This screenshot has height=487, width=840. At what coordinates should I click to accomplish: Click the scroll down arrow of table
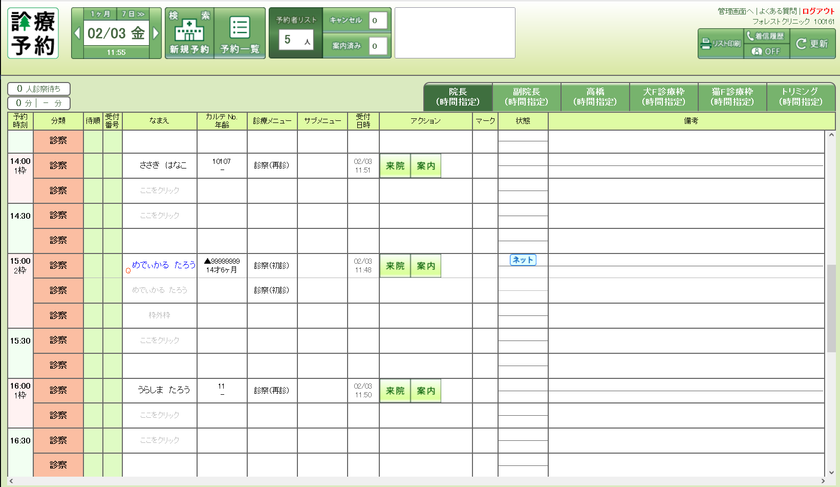click(831, 473)
